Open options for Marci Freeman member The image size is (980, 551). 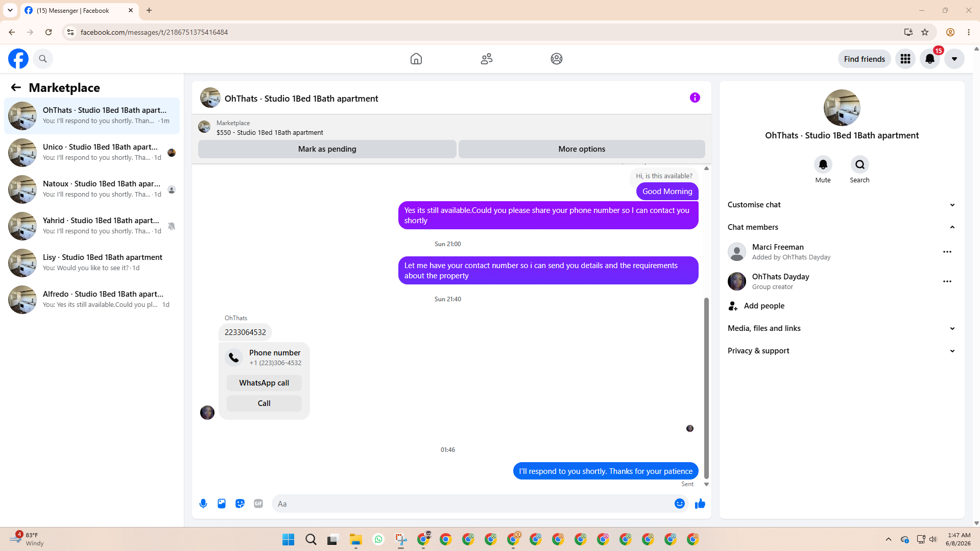click(x=947, y=252)
